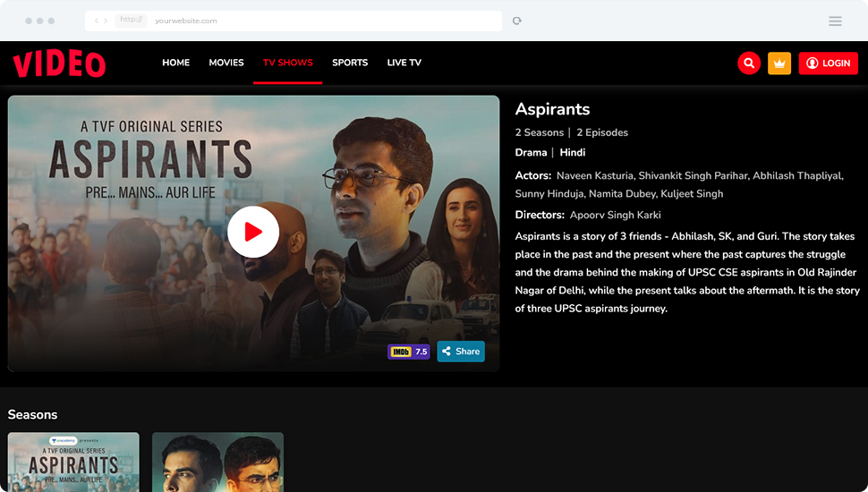Screen dimensions: 868x492
Task: Open the LIVE TV page
Action: (x=404, y=63)
